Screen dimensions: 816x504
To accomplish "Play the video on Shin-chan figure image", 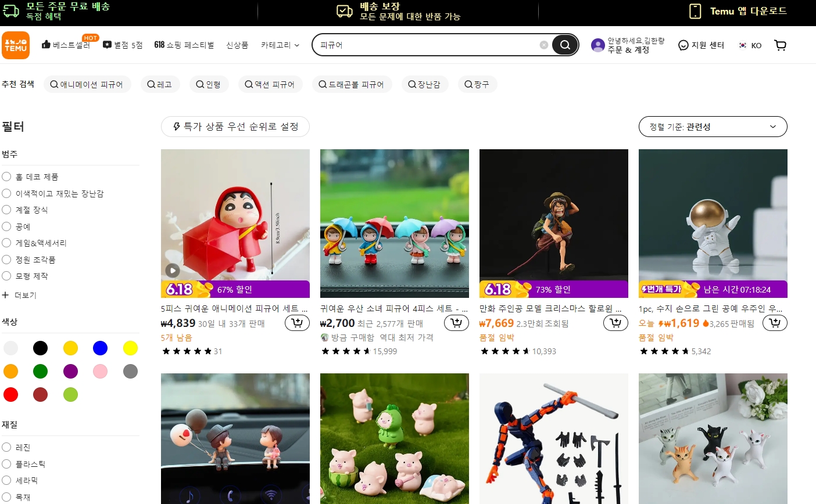I will [x=173, y=270].
